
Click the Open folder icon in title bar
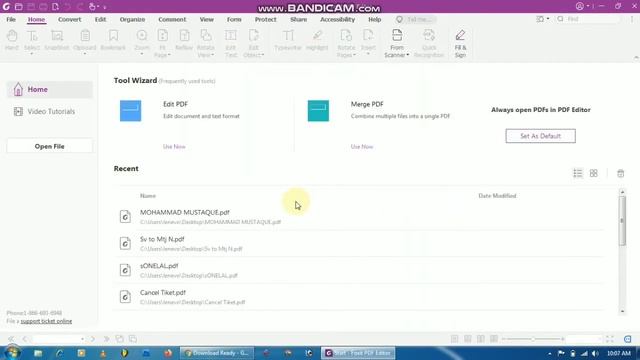(18, 7)
